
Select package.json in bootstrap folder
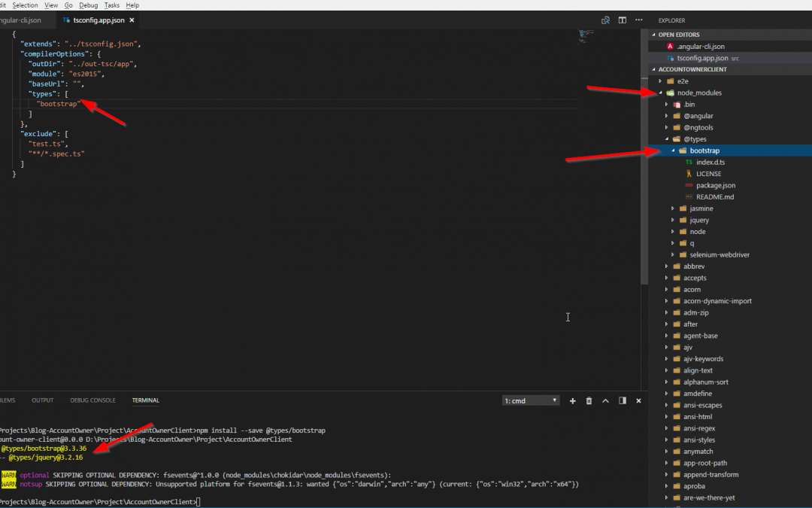(715, 185)
